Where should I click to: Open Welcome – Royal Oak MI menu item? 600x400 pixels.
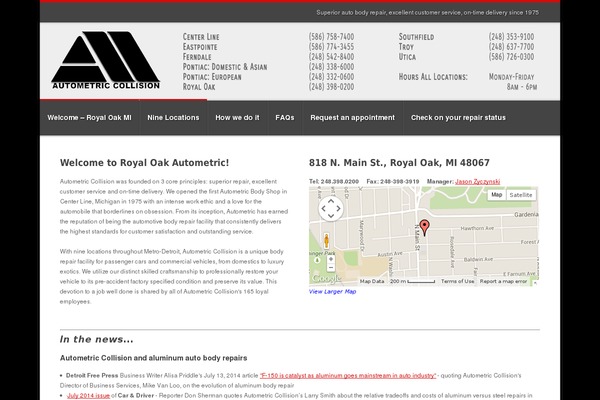pos(90,118)
